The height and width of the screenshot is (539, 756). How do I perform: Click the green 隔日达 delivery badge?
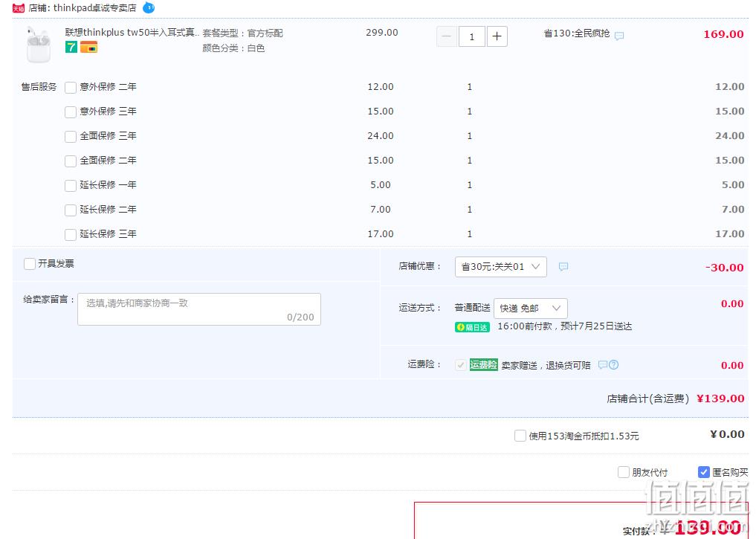473,327
